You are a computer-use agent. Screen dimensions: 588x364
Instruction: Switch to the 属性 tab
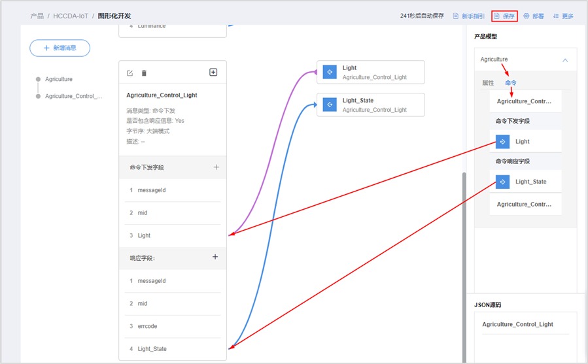click(488, 83)
